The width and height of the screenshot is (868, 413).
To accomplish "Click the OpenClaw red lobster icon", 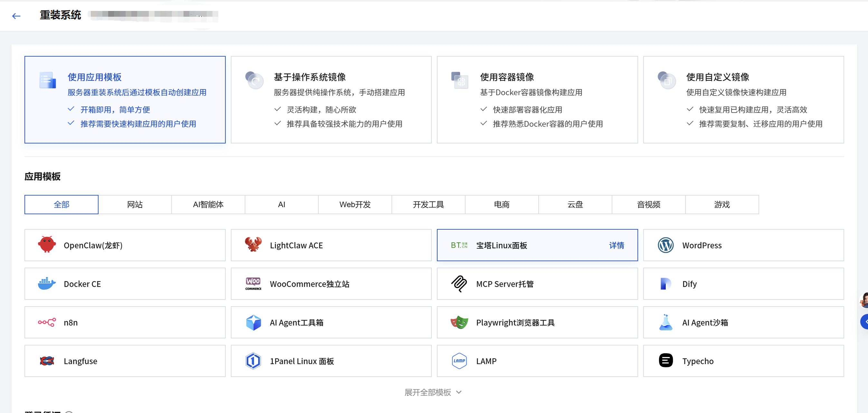I will [47, 245].
